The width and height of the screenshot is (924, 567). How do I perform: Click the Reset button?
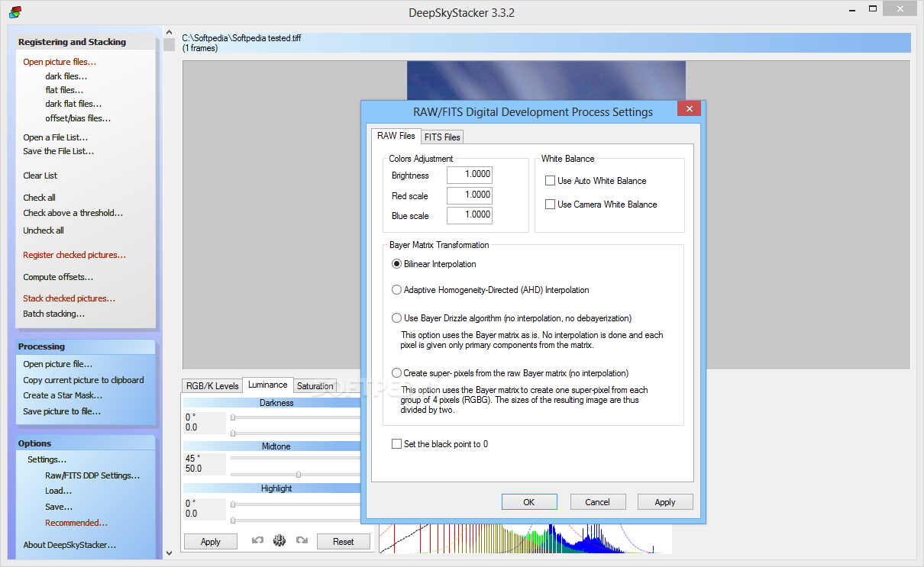344,542
